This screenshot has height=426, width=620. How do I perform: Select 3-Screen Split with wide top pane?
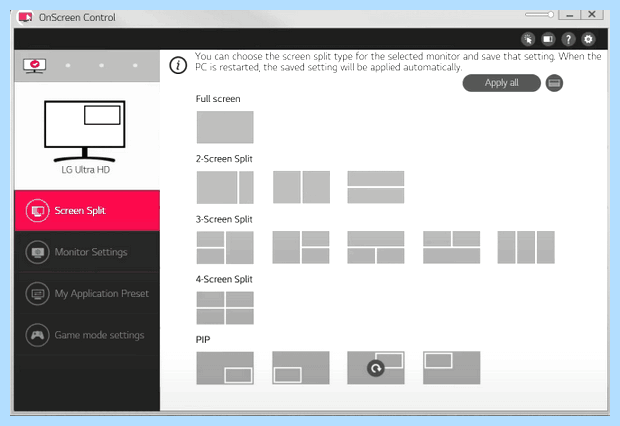(376, 248)
